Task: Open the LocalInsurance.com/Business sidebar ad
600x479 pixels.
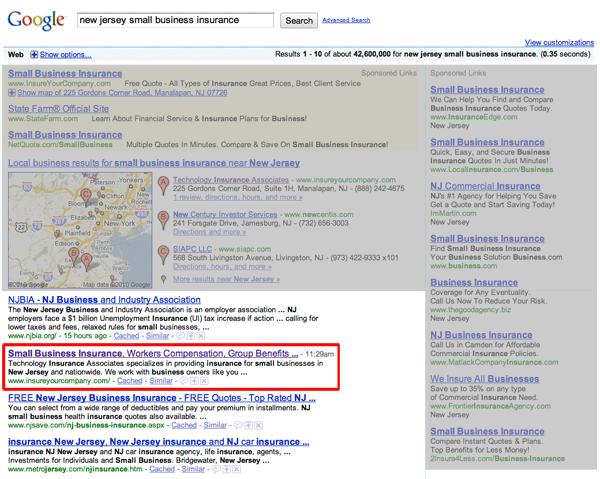Action: [x=487, y=142]
